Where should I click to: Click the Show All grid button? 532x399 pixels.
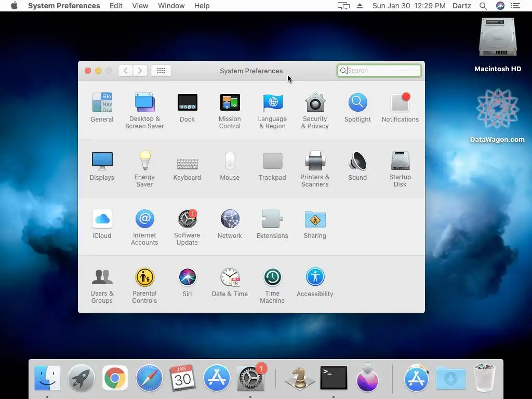click(x=161, y=71)
